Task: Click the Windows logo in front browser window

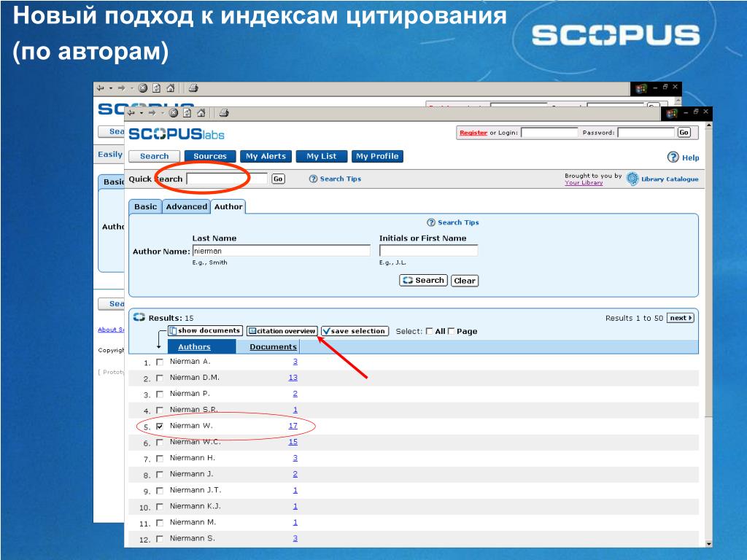Action: [x=672, y=113]
